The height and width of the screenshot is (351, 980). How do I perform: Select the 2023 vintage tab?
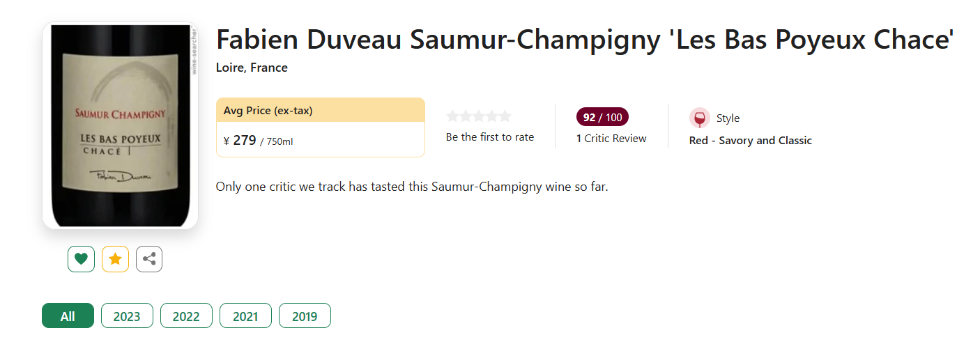(x=127, y=316)
